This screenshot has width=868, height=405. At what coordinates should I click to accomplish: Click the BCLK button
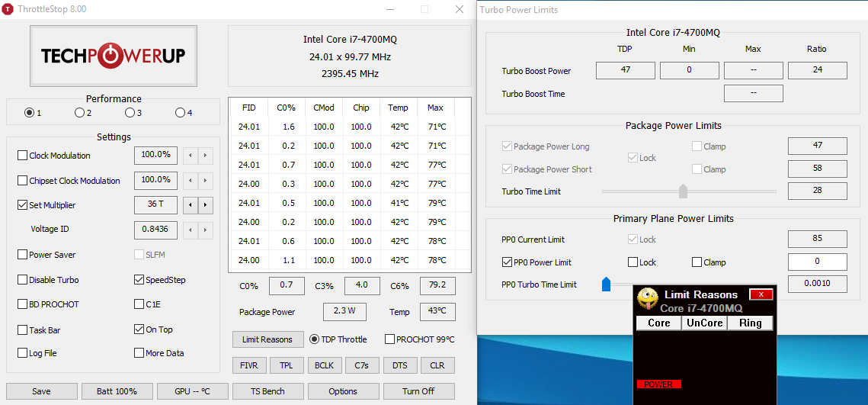click(x=324, y=365)
